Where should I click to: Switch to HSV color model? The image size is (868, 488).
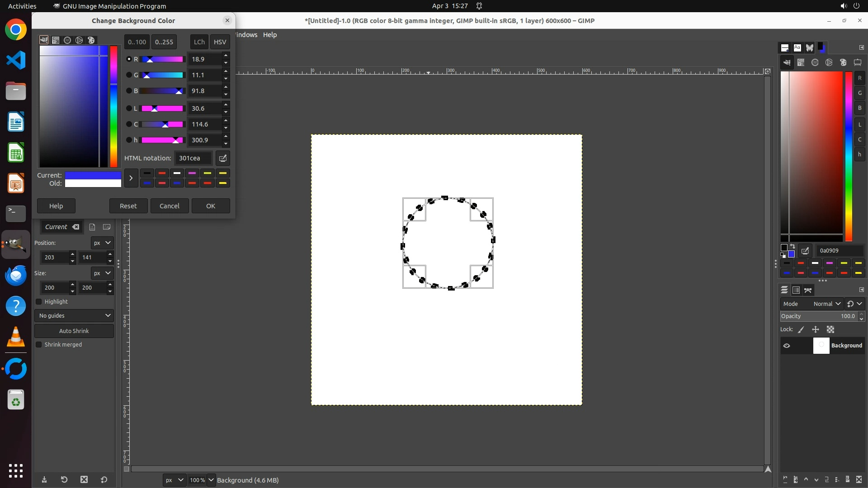pos(220,42)
